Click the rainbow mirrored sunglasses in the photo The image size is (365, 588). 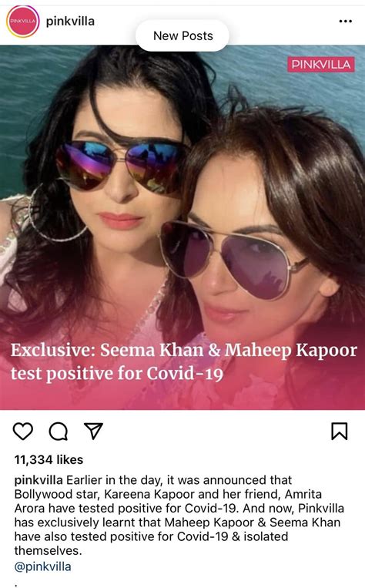point(121,164)
